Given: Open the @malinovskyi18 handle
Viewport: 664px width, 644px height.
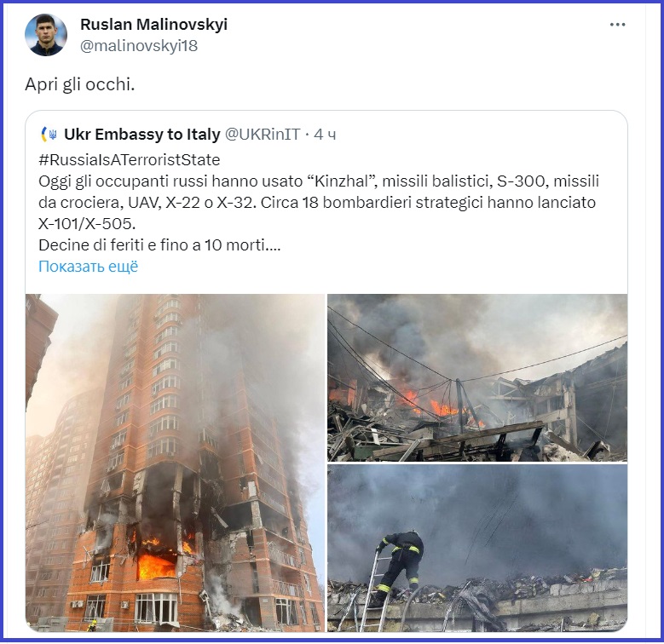Looking at the screenshot, I should (139, 46).
